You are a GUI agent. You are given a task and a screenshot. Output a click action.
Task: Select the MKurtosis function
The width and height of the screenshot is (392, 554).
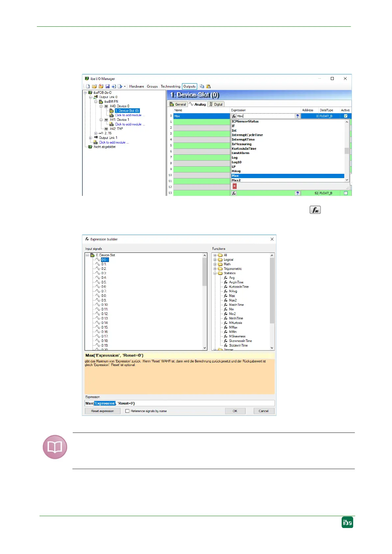(x=235, y=323)
